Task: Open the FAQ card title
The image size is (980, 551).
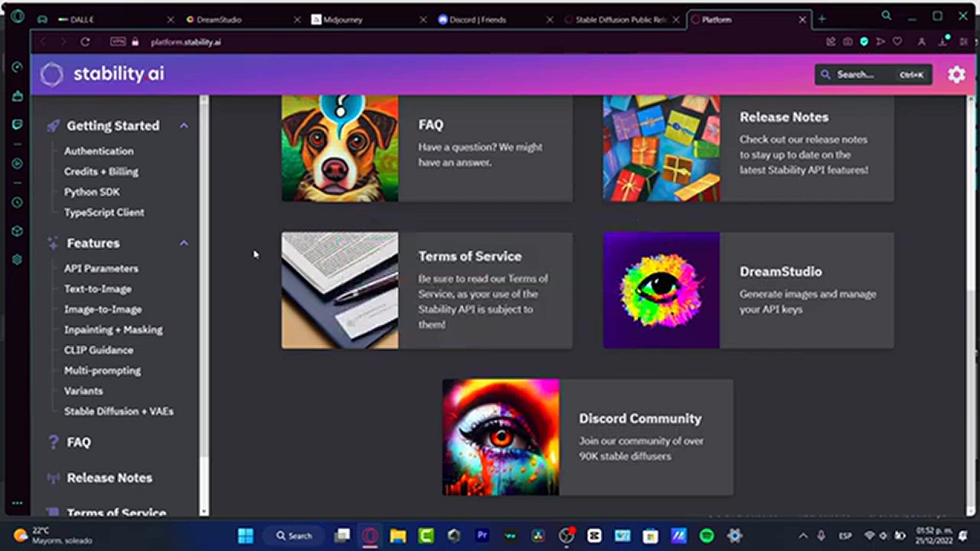Action: point(431,124)
